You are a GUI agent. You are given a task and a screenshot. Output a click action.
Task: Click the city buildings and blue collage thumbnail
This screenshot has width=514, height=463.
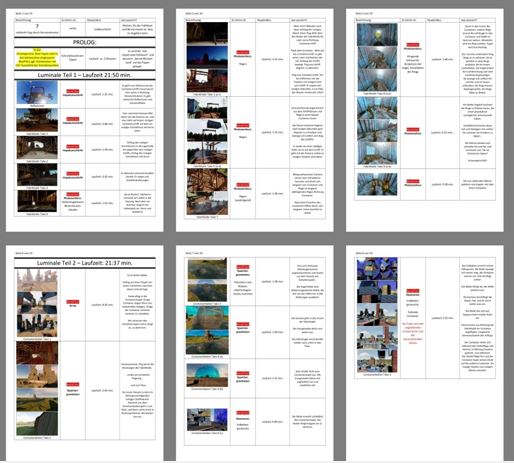(x=207, y=420)
